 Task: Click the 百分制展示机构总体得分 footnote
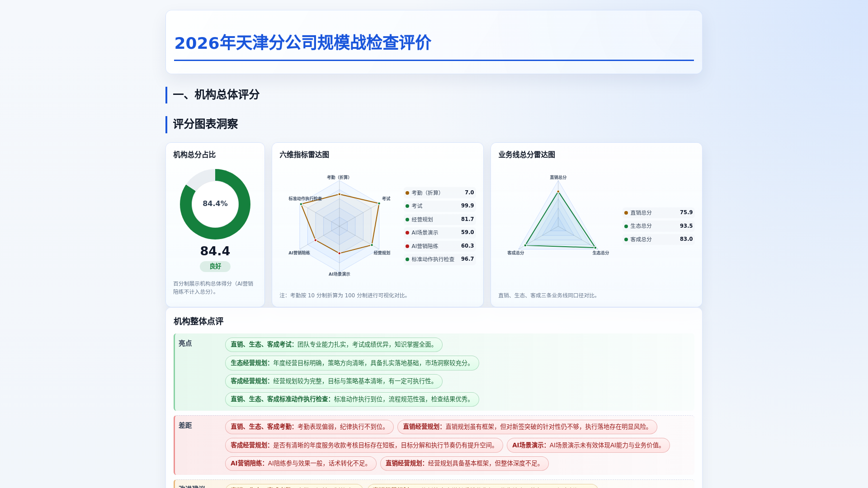point(213,288)
